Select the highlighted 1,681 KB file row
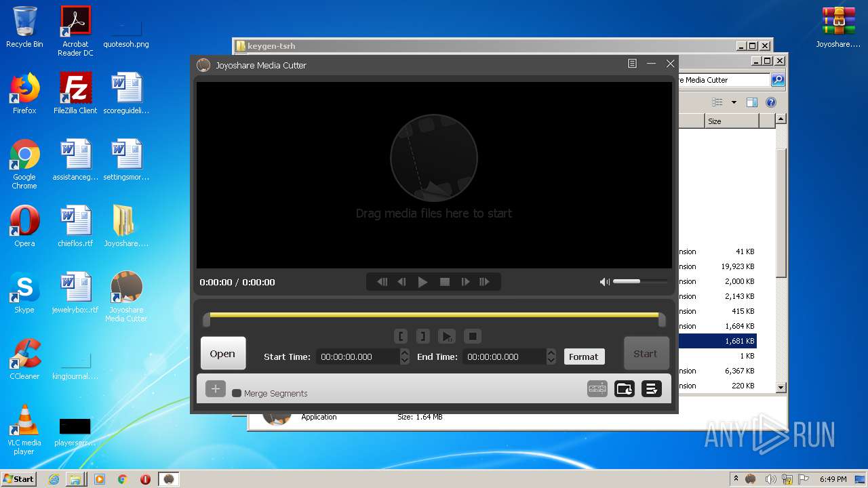 [x=717, y=341]
